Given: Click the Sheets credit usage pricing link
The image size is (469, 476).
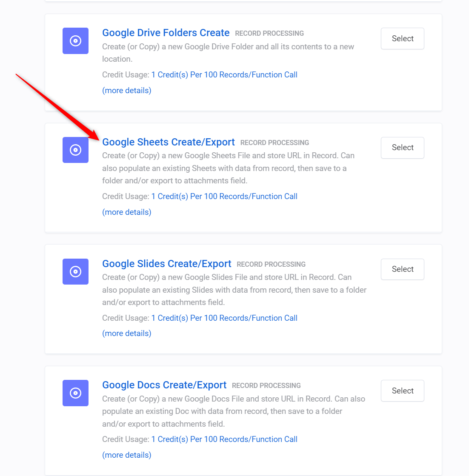Looking at the screenshot, I should point(224,196).
